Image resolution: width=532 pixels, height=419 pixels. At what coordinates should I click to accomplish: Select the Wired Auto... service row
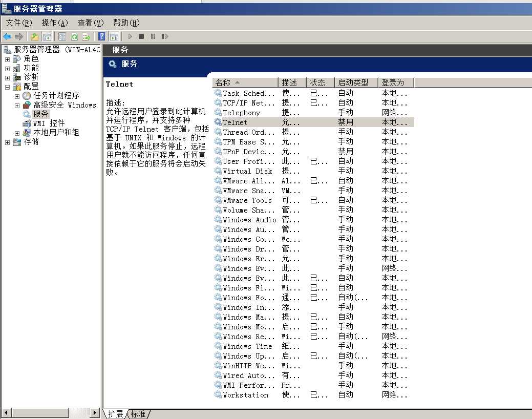[x=313, y=375]
